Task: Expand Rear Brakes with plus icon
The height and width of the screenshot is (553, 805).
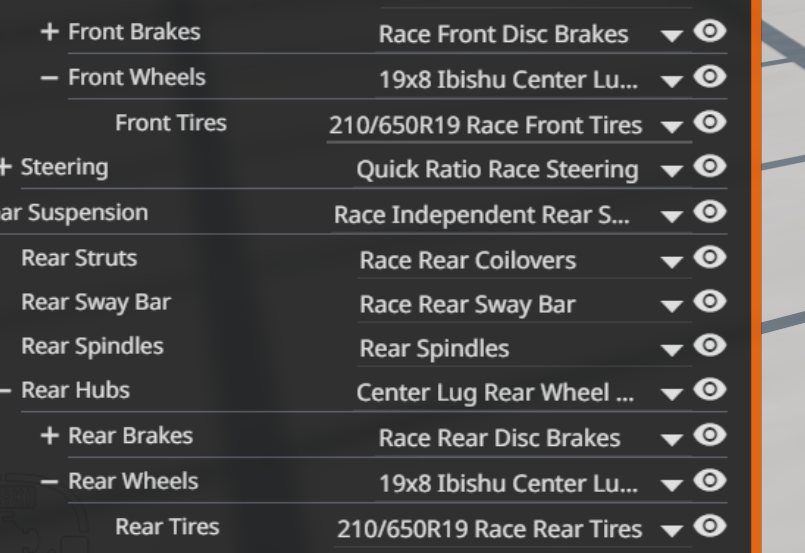Action: pos(49,436)
